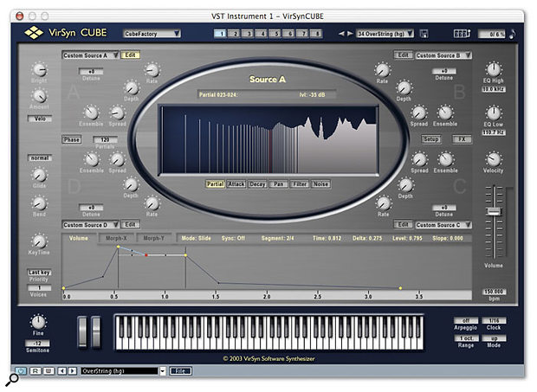This screenshot has width=537, height=392.
Task: Toggle the host W write automation button
Action: coord(49,370)
